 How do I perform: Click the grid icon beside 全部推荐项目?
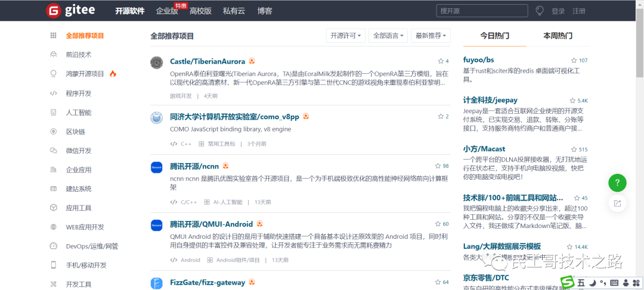[54, 36]
